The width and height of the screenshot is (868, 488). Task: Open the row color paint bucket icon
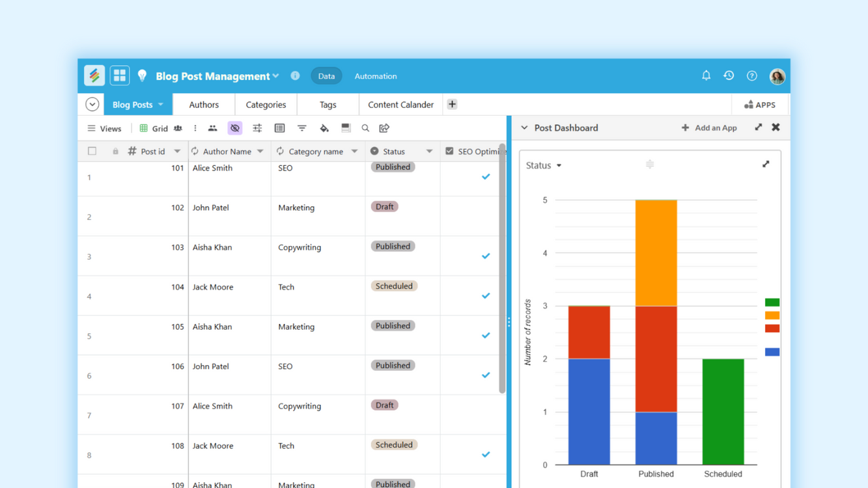pyautogui.click(x=324, y=128)
